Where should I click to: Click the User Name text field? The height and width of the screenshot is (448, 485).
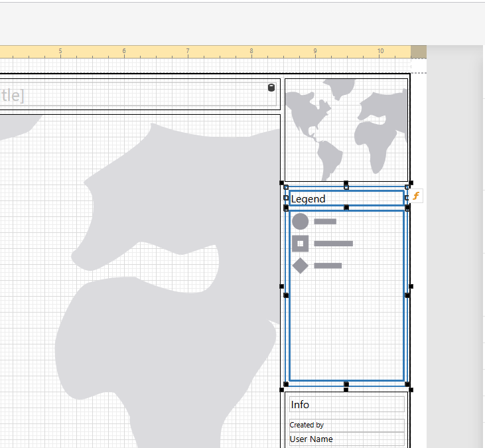[x=347, y=439]
